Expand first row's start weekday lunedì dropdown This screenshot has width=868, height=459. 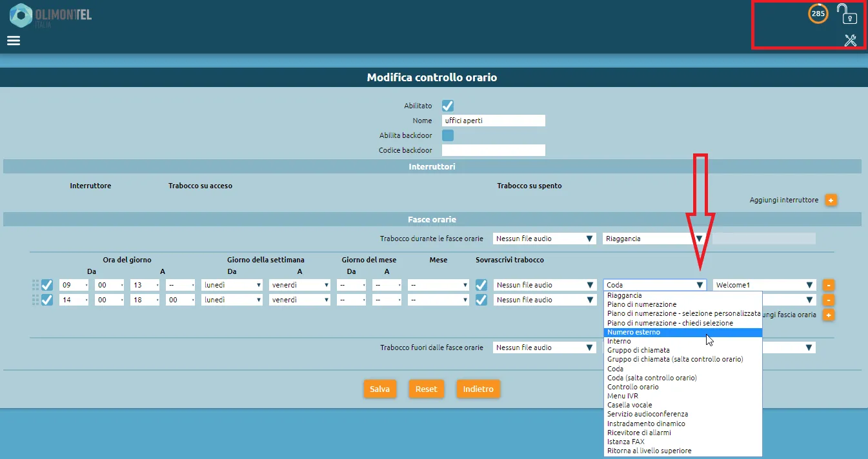(x=232, y=285)
